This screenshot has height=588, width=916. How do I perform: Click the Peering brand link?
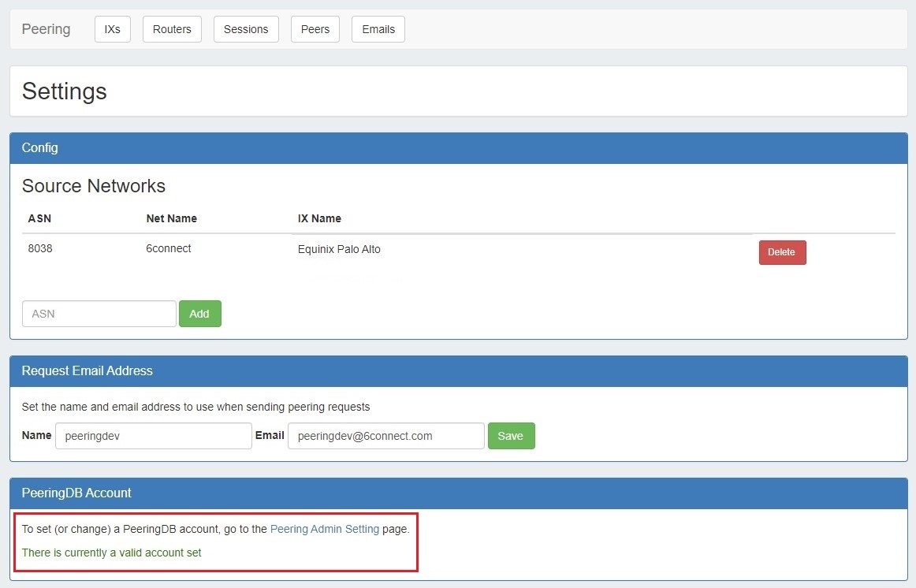(x=46, y=29)
